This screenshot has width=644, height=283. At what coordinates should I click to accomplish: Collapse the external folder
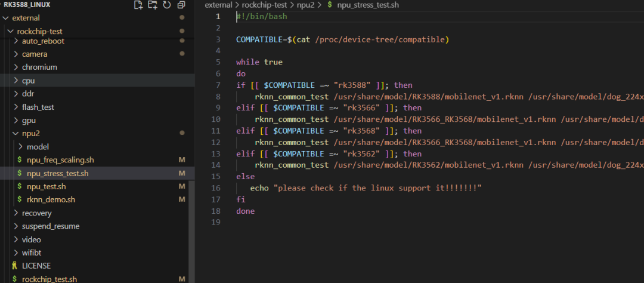(6, 18)
